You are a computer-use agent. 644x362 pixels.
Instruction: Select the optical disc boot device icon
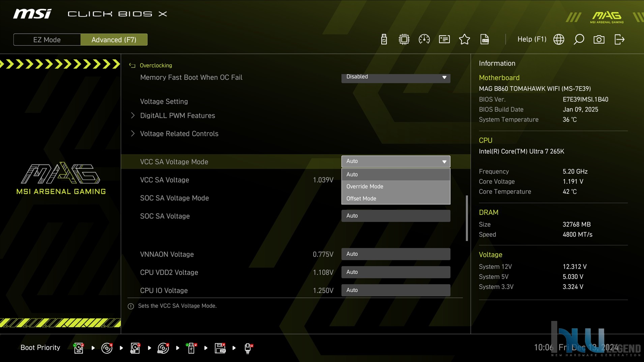point(107,348)
